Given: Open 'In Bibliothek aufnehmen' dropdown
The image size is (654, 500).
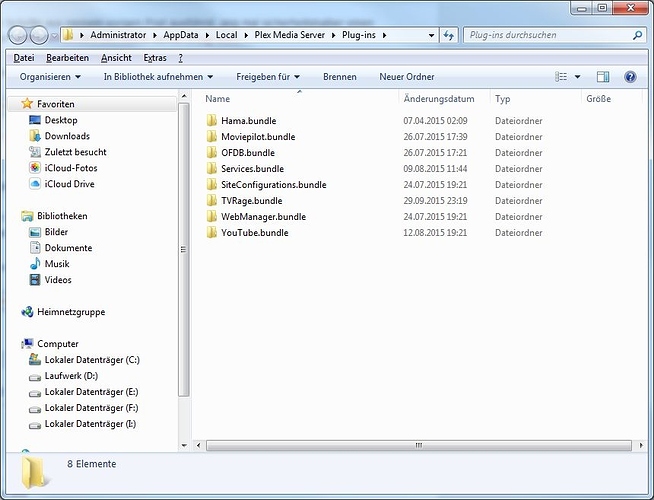Looking at the screenshot, I should (x=158, y=77).
